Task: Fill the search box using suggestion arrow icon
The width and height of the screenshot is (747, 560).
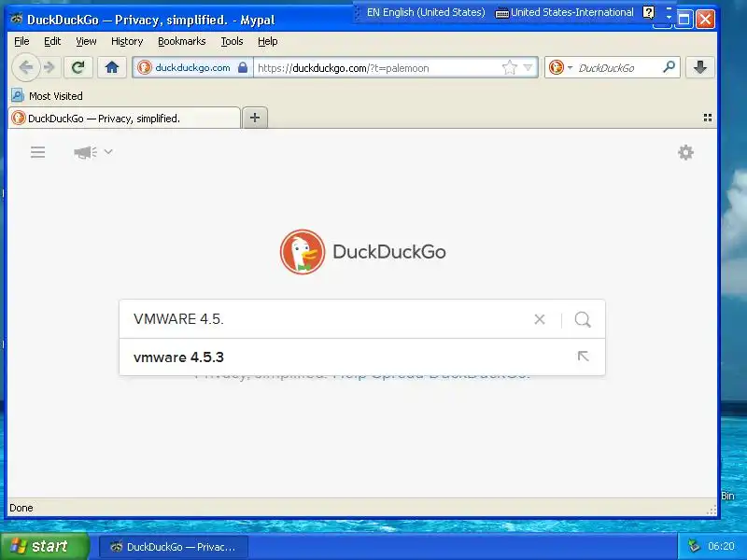Action: [583, 357]
